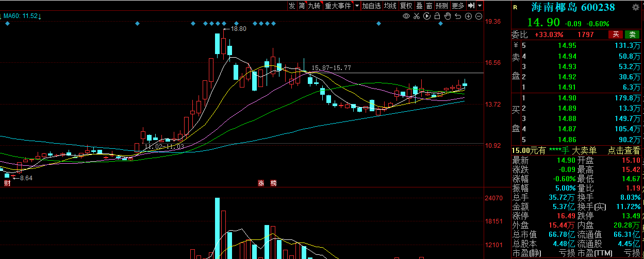The height and width of the screenshot is (259, 644).
Task: Zoom in with the plus circle icon
Action: [468, 16]
